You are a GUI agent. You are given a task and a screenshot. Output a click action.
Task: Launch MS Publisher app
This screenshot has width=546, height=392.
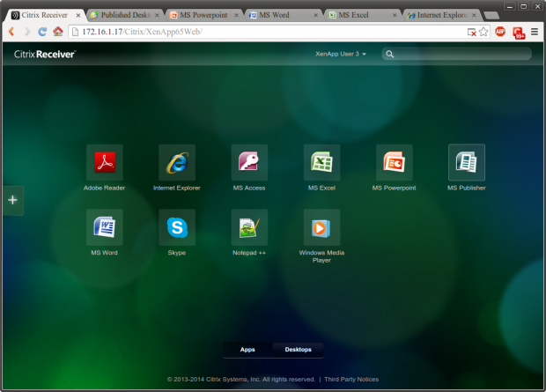tap(467, 162)
